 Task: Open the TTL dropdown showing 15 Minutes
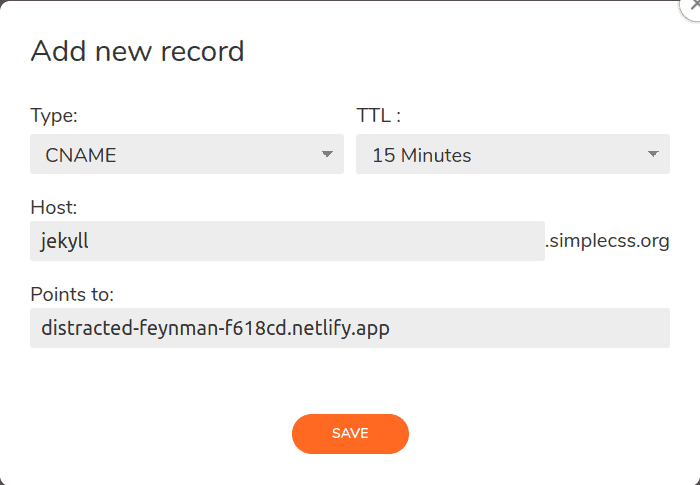[x=512, y=154]
